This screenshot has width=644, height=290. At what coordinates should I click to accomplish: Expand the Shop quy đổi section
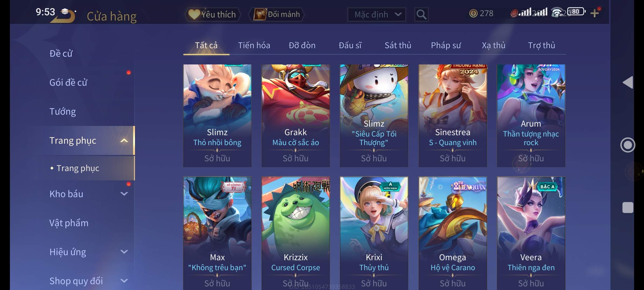pyautogui.click(x=124, y=281)
